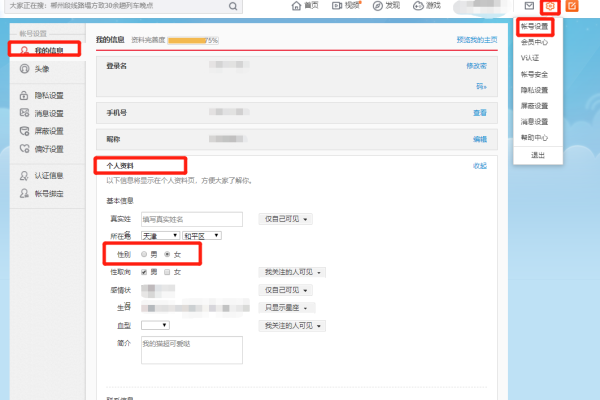600x400 pixels.
Task: Click the orange settings gear icon
Action: coord(550,6)
